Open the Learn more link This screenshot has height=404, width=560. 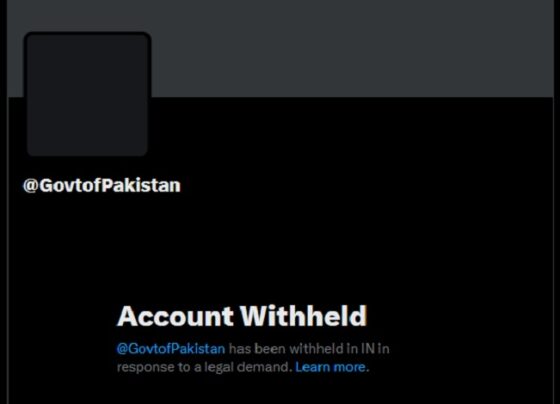pos(330,367)
